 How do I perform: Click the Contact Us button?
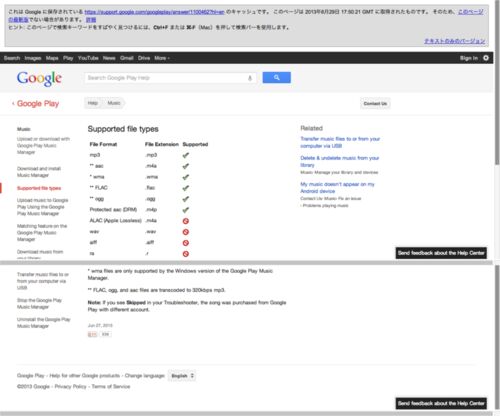[x=375, y=104]
